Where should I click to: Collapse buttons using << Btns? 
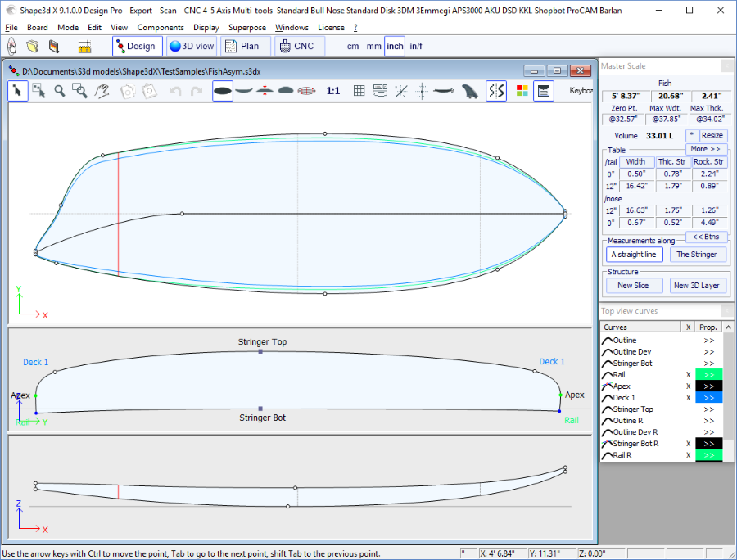pyautogui.click(x=705, y=237)
